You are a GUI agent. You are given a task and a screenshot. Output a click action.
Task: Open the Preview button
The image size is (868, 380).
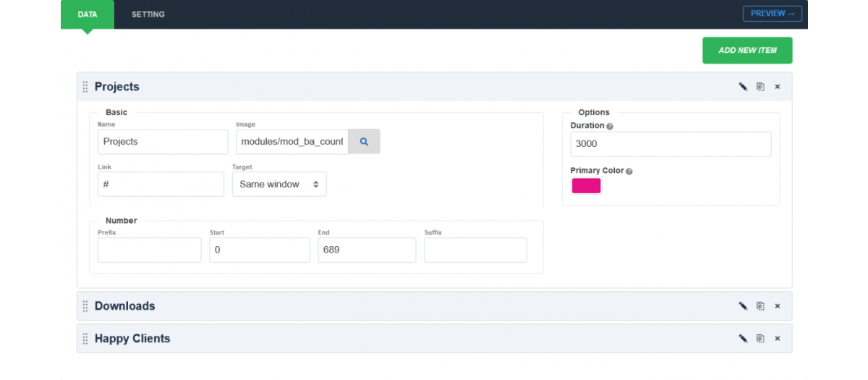(x=773, y=14)
